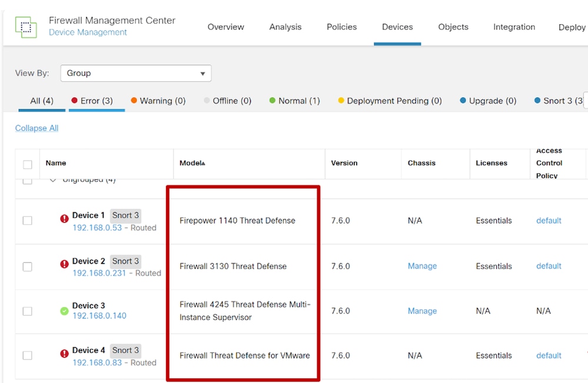Click the Snort 3 badge on Device 1
588x383 pixels.
125,215
